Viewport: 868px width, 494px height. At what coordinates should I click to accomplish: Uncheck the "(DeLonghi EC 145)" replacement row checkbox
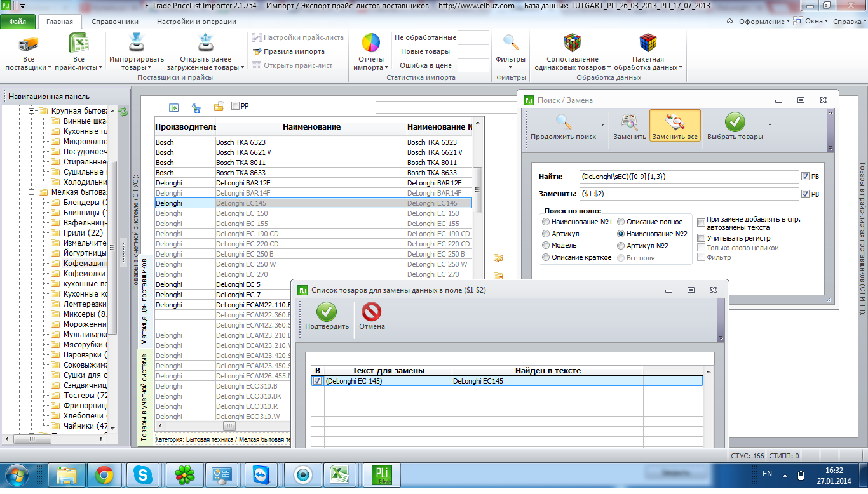coord(318,381)
